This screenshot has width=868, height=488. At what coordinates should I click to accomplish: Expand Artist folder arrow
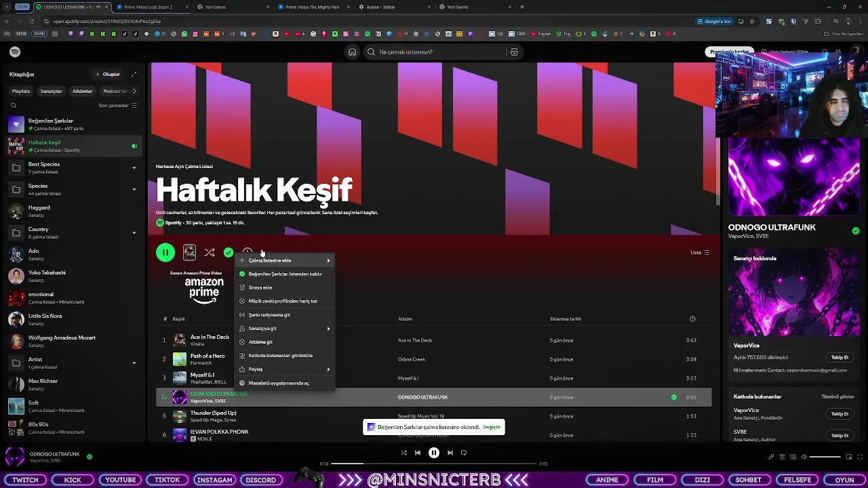134,363
